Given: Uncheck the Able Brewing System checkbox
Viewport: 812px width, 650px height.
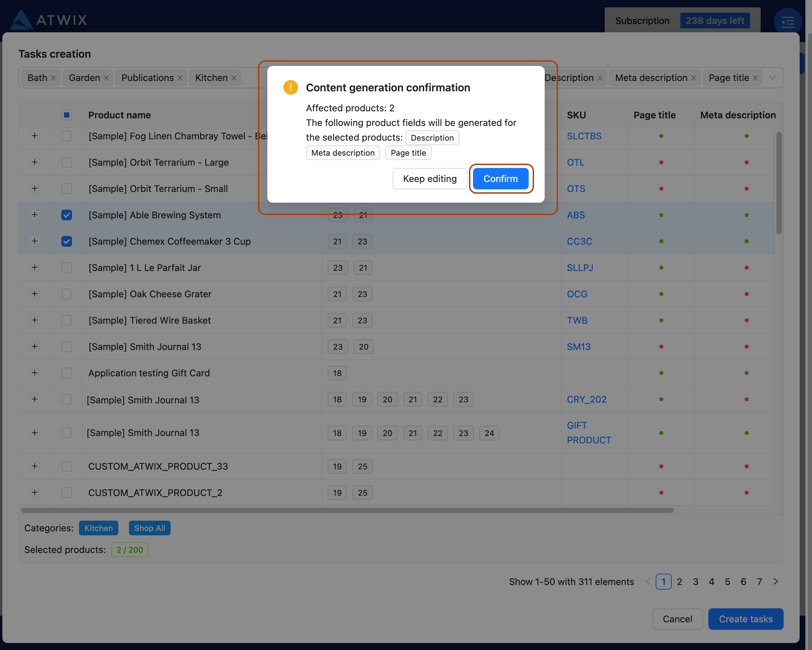Looking at the screenshot, I should click(66, 215).
